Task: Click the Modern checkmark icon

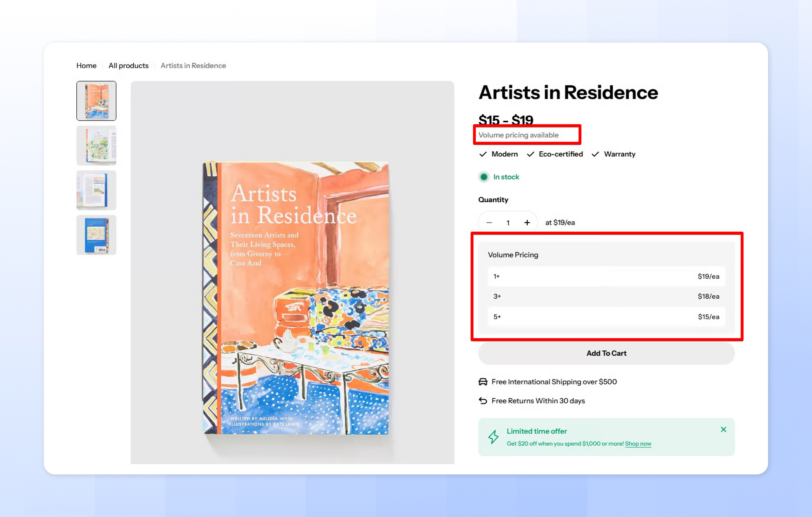Action: 483,154
